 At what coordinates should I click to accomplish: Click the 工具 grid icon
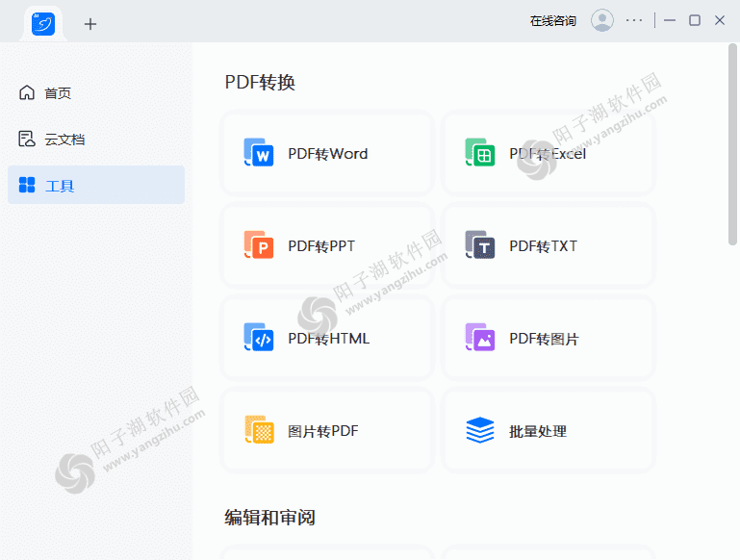point(27,185)
